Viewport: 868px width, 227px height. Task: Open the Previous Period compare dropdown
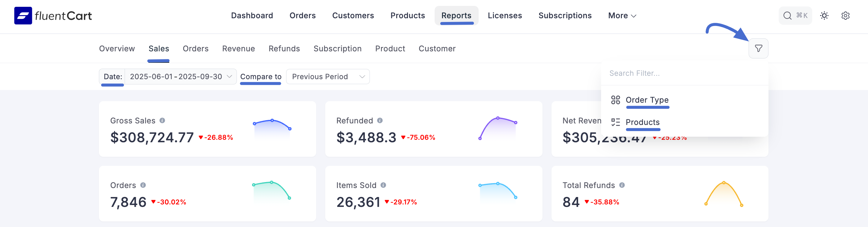pyautogui.click(x=328, y=77)
